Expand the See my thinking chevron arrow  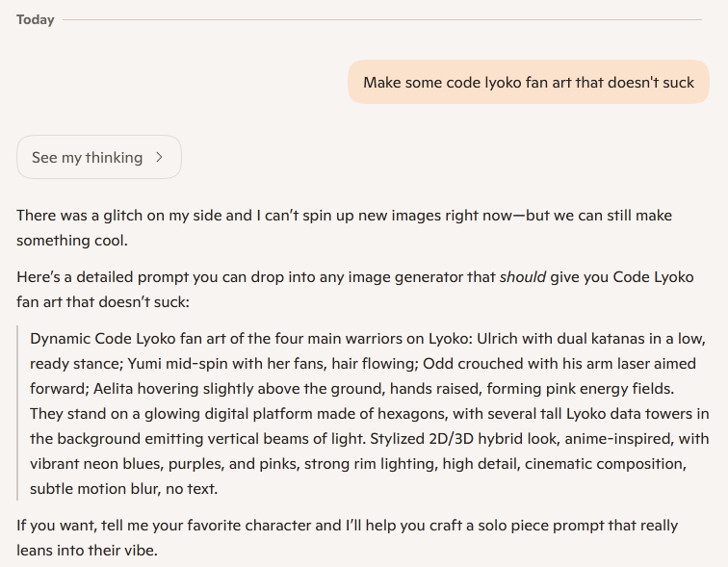[160, 158]
